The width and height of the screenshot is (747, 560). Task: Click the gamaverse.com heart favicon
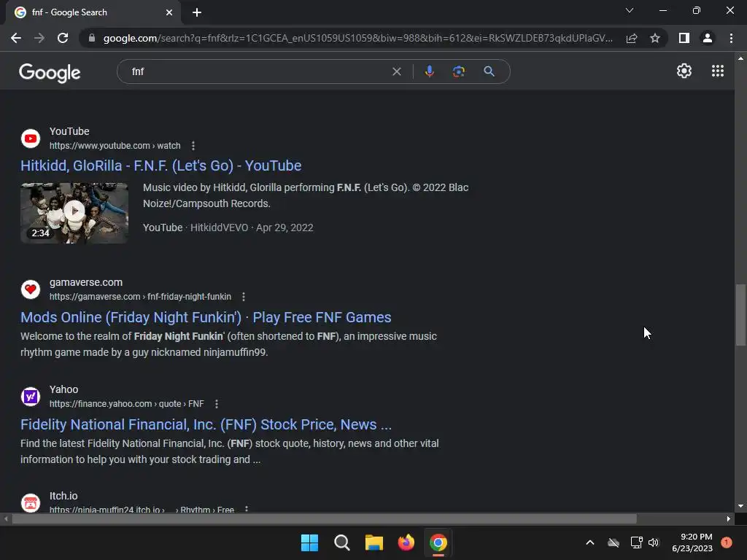[x=31, y=289]
